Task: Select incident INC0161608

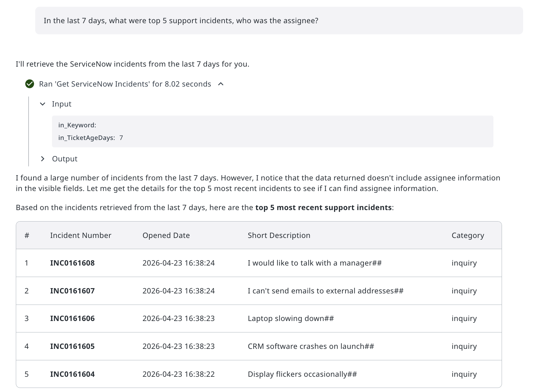Action: pyautogui.click(x=73, y=263)
